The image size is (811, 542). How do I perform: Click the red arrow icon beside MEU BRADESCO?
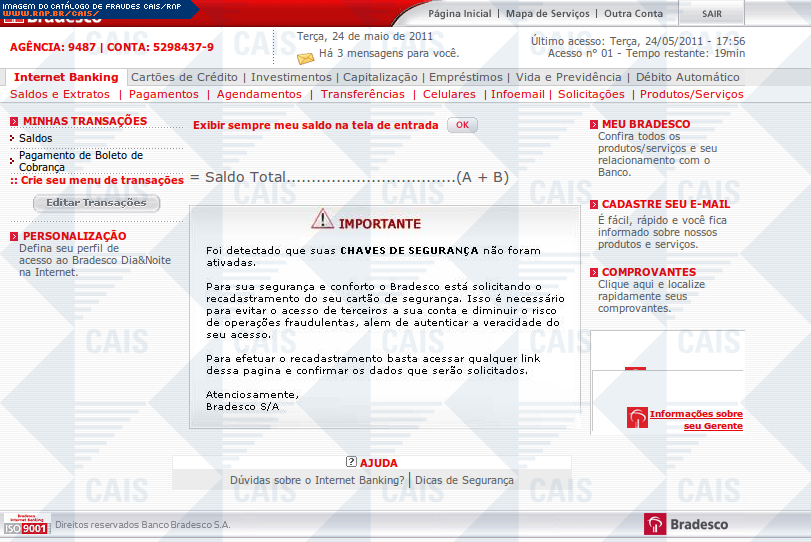tap(593, 125)
